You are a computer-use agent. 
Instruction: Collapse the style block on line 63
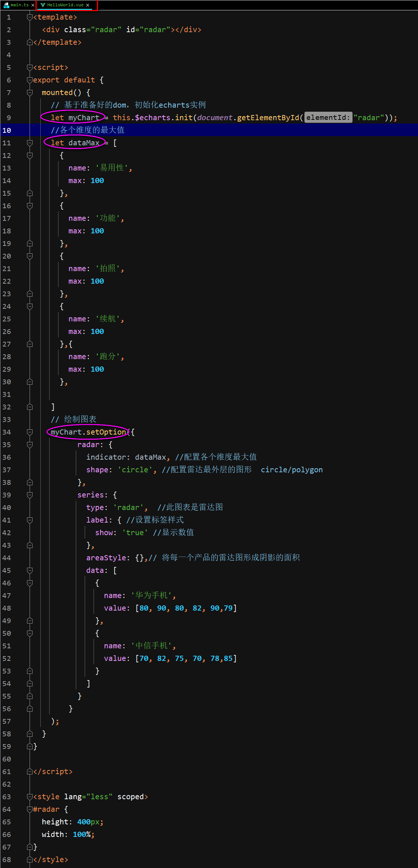coord(30,797)
